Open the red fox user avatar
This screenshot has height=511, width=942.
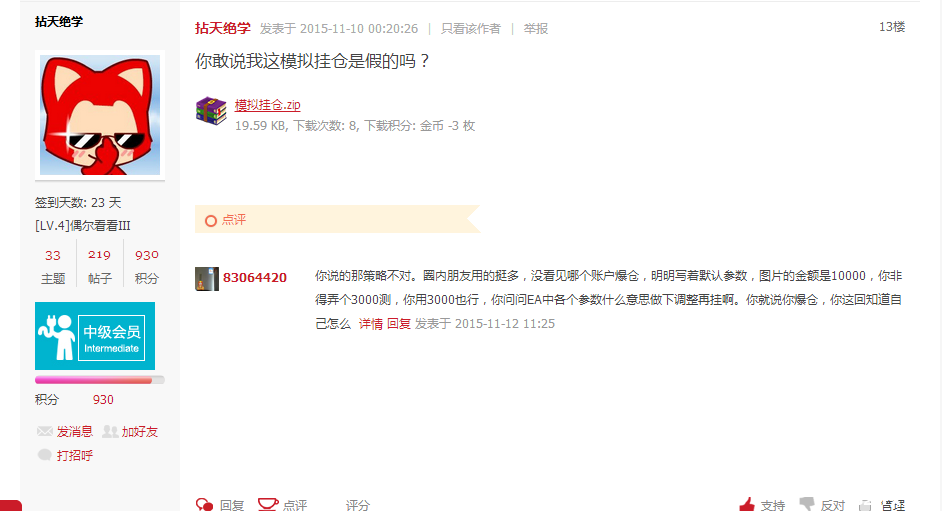point(100,115)
